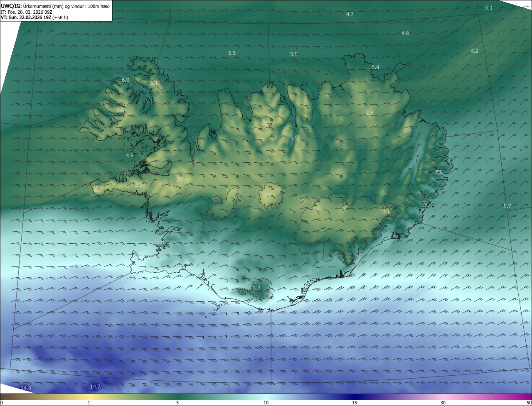The width and height of the screenshot is (532, 406).
Task: Click the "15" tick on the color scale
Action: coord(355,403)
